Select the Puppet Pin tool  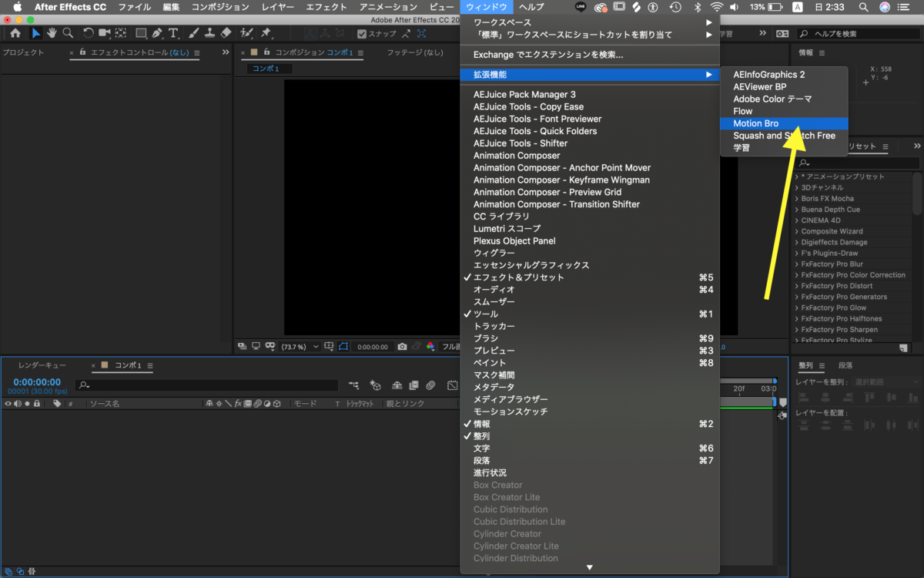click(266, 34)
